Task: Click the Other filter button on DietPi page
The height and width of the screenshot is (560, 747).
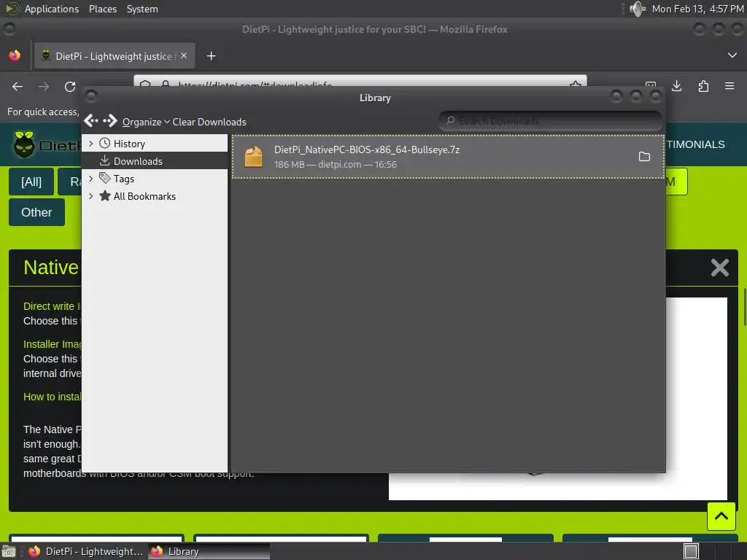Action: click(36, 212)
